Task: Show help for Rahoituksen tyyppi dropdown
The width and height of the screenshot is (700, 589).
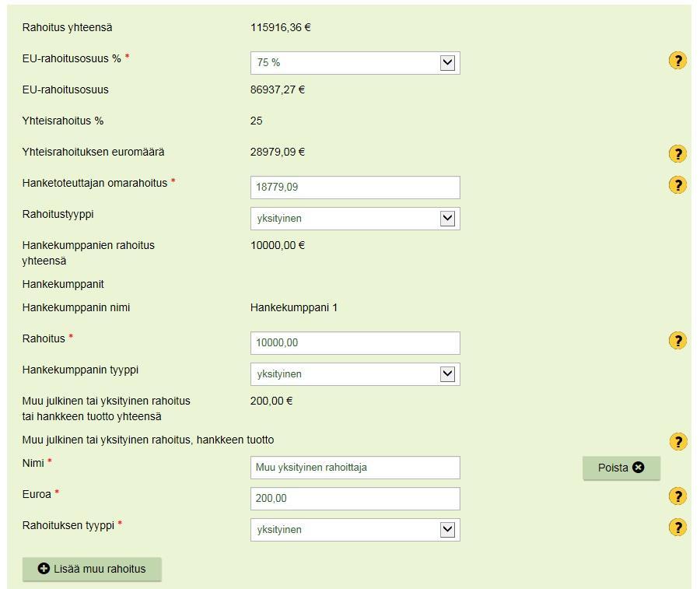Action: [677, 528]
